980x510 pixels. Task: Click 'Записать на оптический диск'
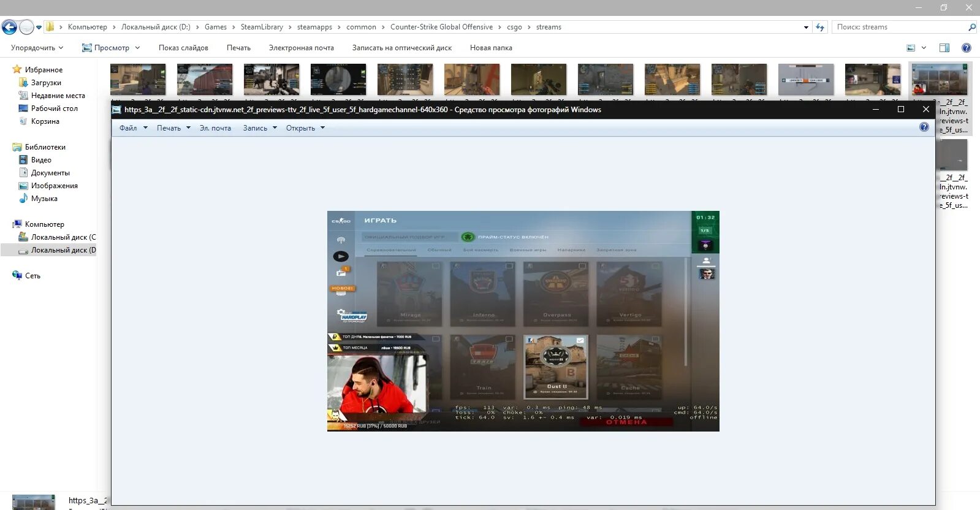[401, 48]
